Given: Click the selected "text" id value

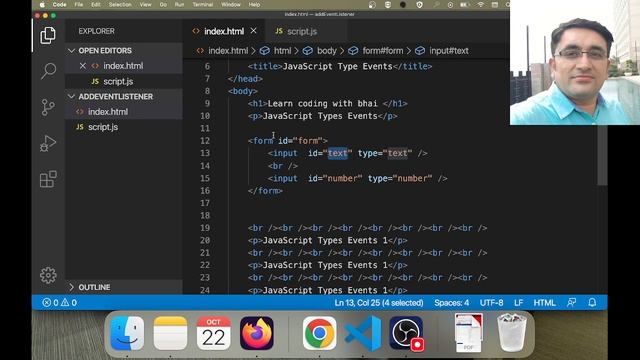Looking at the screenshot, I should pyautogui.click(x=338, y=153).
